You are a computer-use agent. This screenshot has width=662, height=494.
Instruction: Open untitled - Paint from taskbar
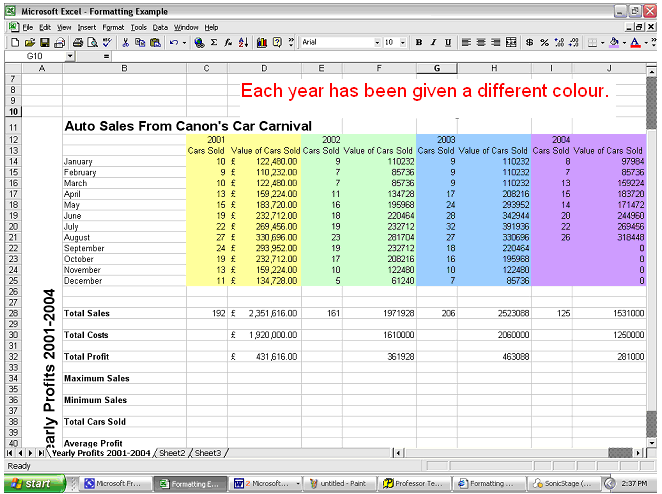339,483
